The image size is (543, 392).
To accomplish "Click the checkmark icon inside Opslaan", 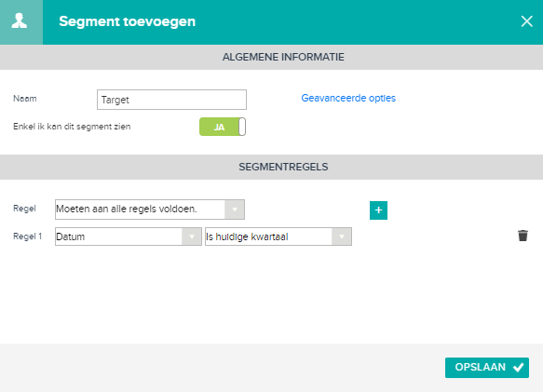I will click(x=519, y=368).
